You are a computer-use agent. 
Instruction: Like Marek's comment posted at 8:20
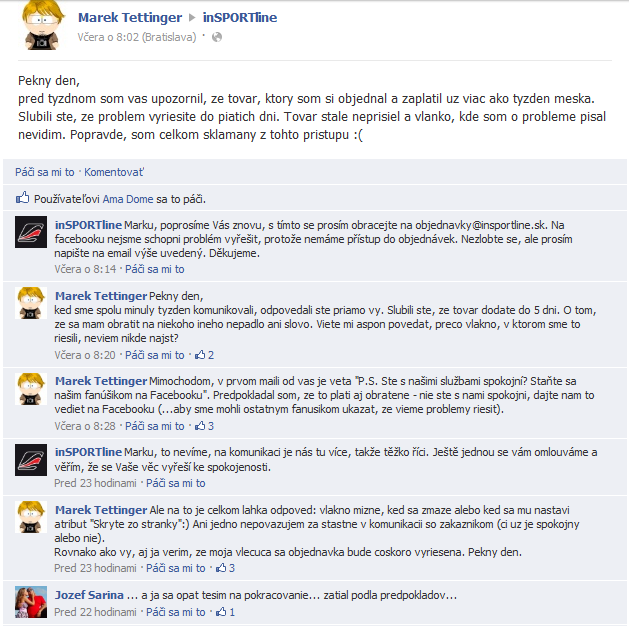(154, 355)
